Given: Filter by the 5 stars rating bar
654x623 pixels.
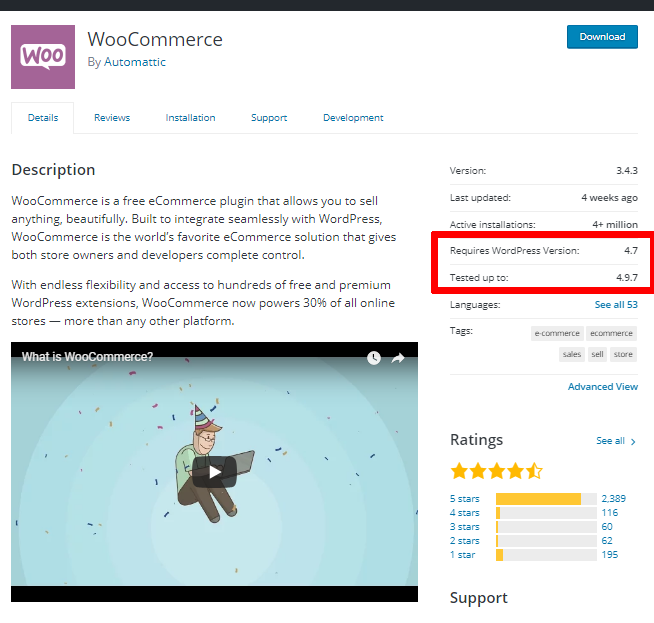Looking at the screenshot, I should (539, 499).
